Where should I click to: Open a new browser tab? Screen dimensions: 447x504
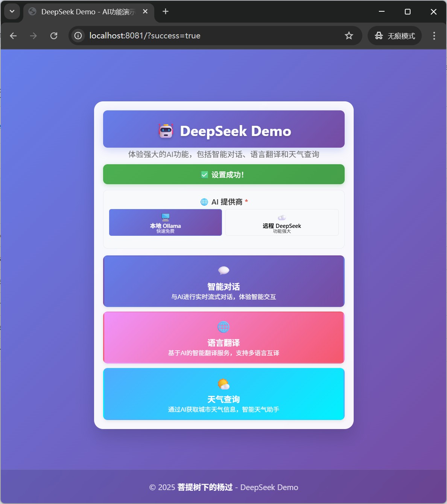tap(166, 11)
